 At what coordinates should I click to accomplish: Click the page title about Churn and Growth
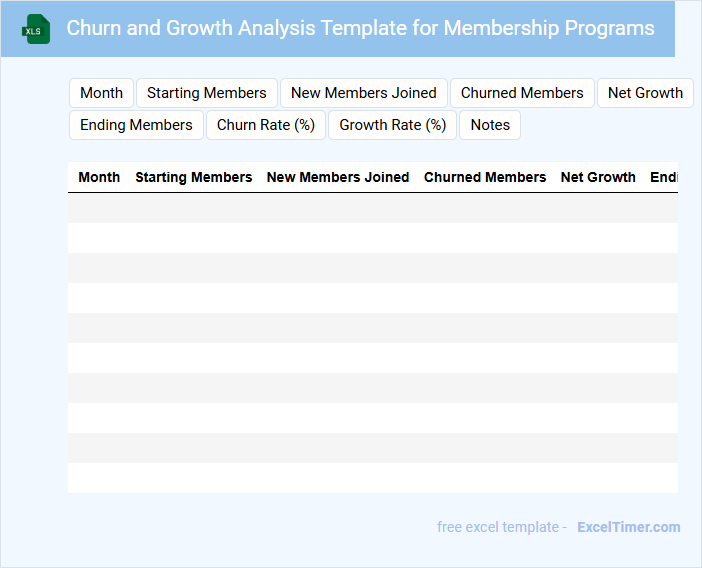click(x=360, y=28)
